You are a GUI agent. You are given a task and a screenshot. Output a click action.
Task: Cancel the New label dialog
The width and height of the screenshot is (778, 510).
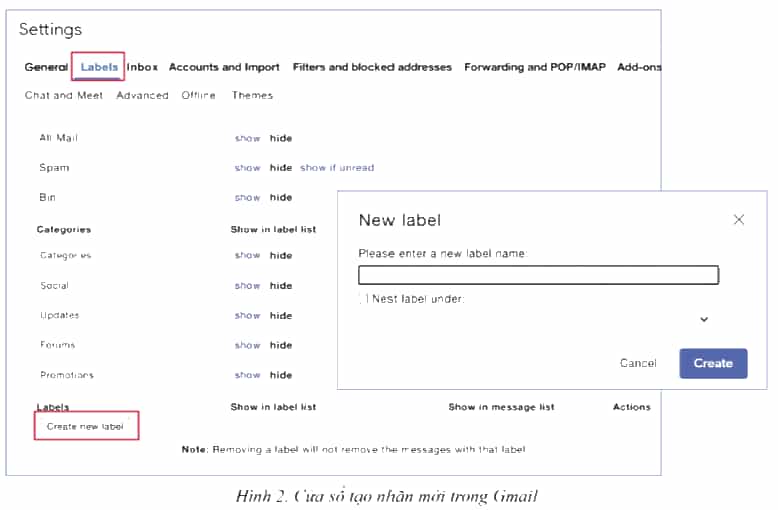638,363
